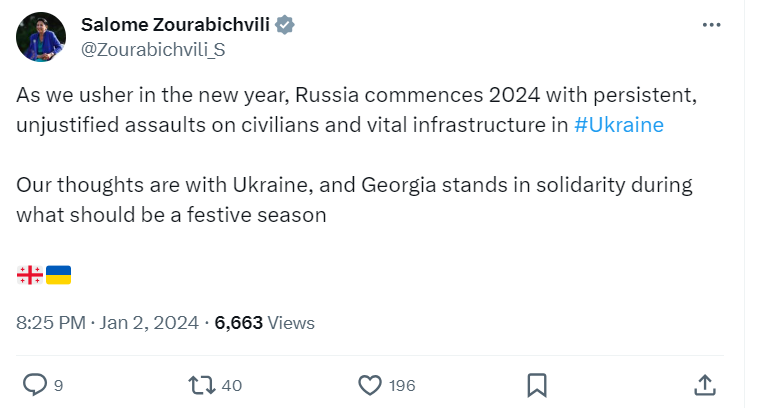Open Salome Zourabichvili's profile picture
This screenshot has height=408, width=757.
pyautogui.click(x=41, y=37)
